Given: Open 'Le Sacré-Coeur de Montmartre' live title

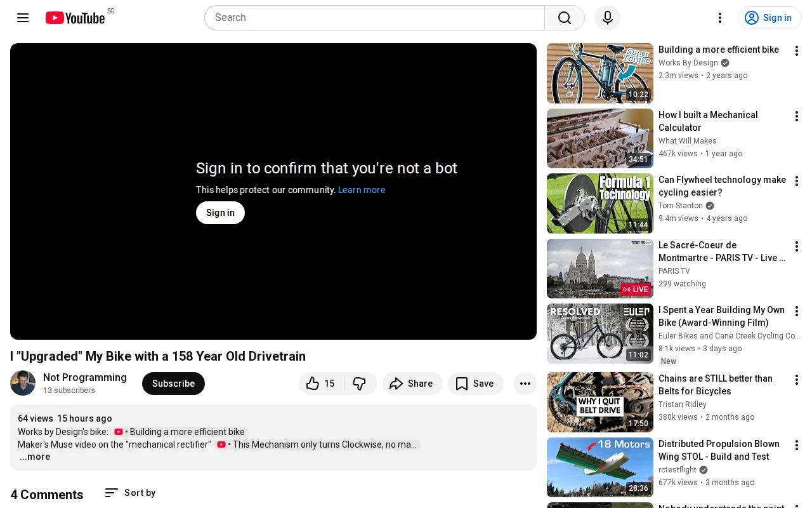Looking at the screenshot, I should click(722, 251).
